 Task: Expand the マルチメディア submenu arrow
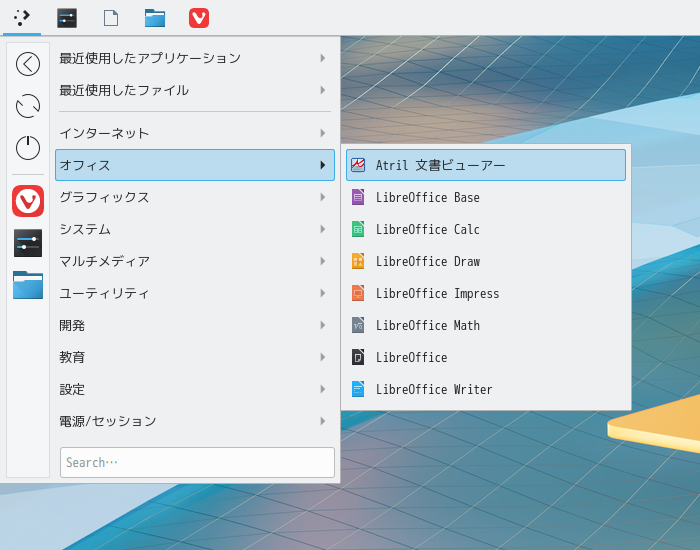[x=323, y=261]
